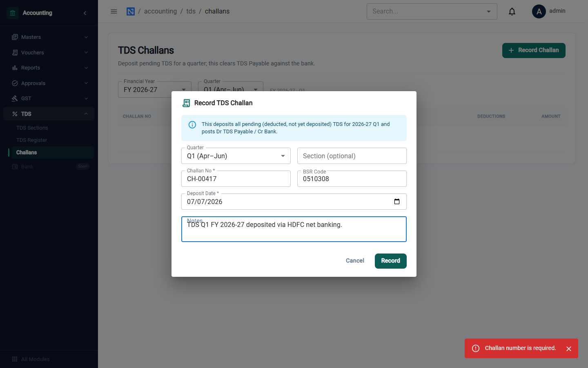This screenshot has width=588, height=368.
Task: Click the Challan No input field
Action: pos(236,179)
